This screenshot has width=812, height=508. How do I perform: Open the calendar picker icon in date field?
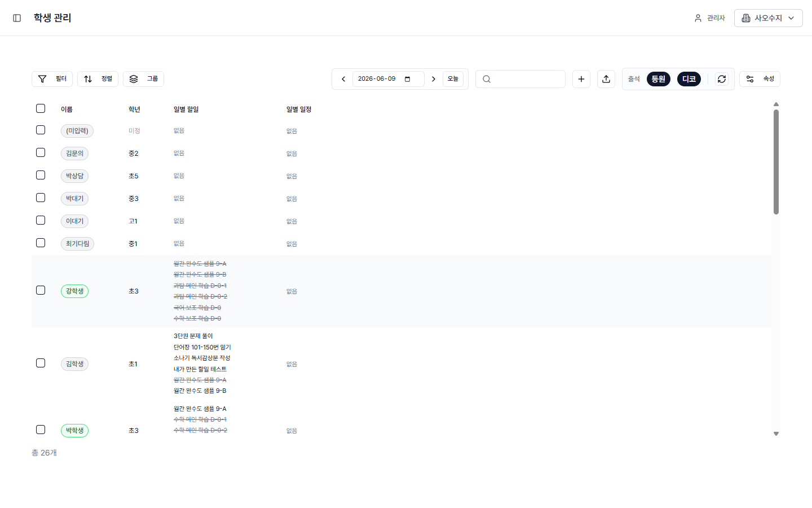tap(408, 79)
